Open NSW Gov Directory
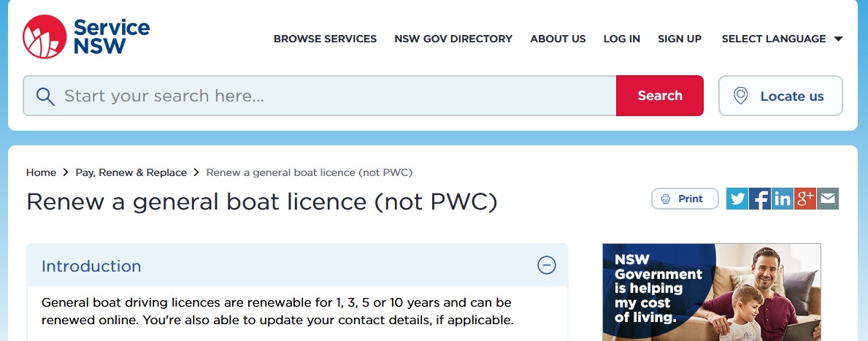This screenshot has height=341, width=868. click(453, 39)
